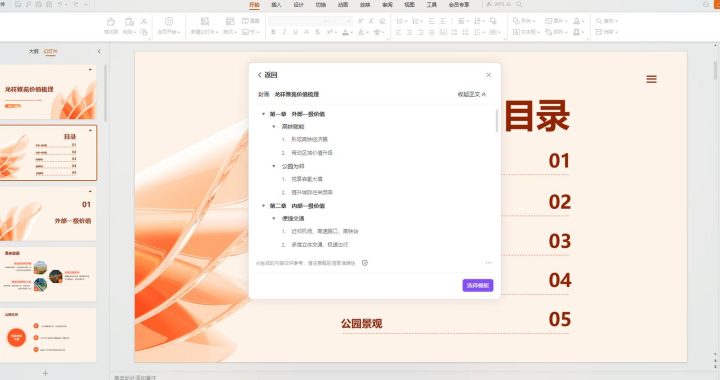Click the shield icon beside AI disclaimer

point(365,263)
